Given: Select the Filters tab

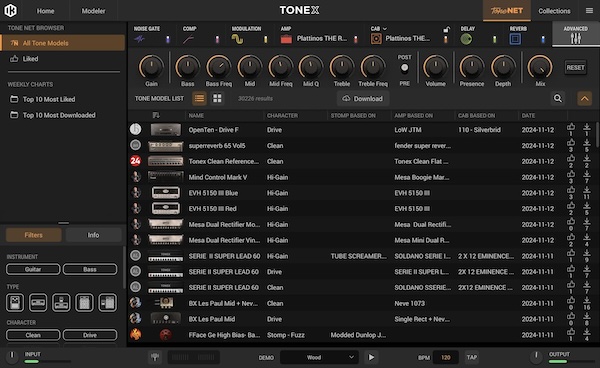Looking at the screenshot, I should (x=33, y=235).
